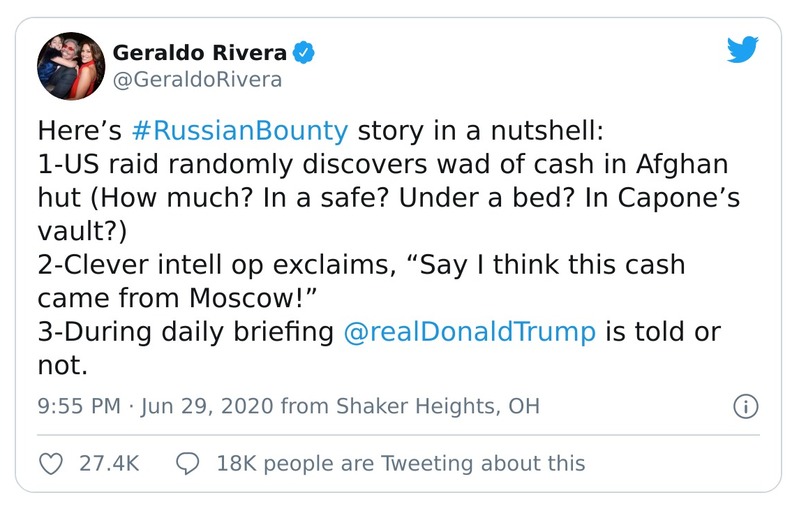The height and width of the screenshot is (509, 799).
Task: Open the @GeraldoRivera handle link
Action: [x=198, y=79]
